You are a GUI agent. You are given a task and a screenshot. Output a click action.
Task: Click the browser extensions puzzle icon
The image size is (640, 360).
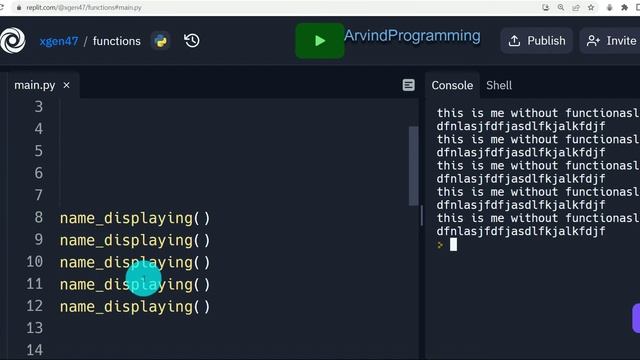[x=624, y=7]
